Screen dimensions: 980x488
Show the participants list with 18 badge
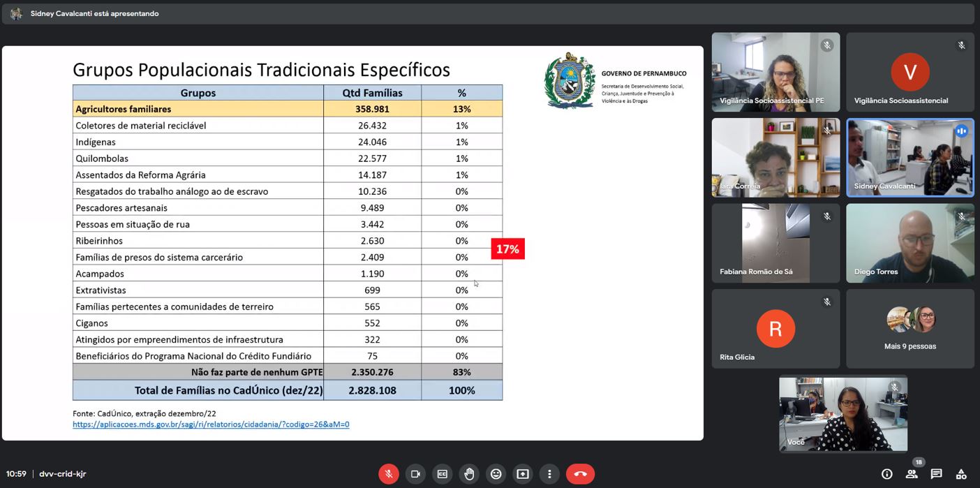pos(912,474)
